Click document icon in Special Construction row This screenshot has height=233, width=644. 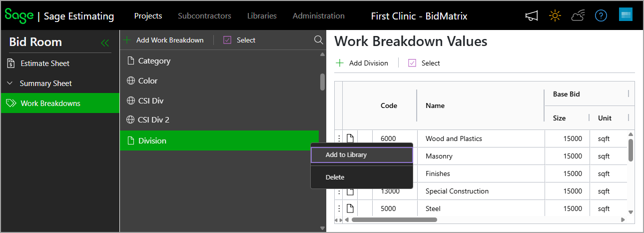350,191
